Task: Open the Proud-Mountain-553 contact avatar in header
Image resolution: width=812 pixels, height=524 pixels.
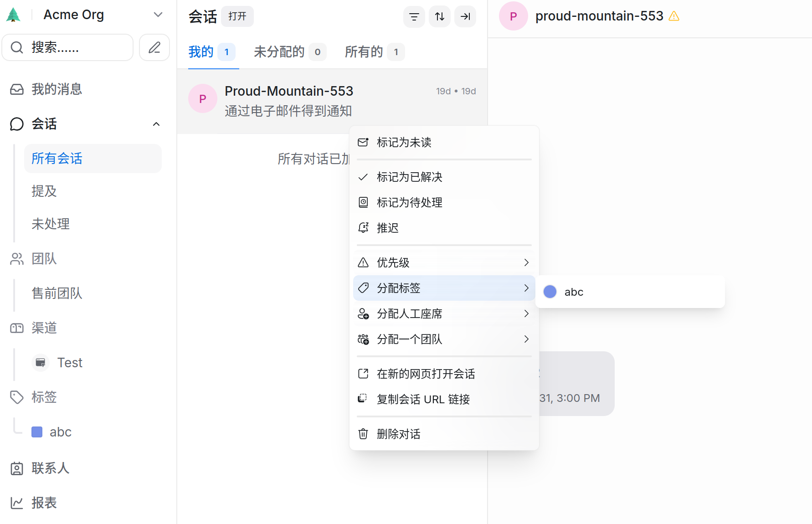Action: [x=513, y=16]
